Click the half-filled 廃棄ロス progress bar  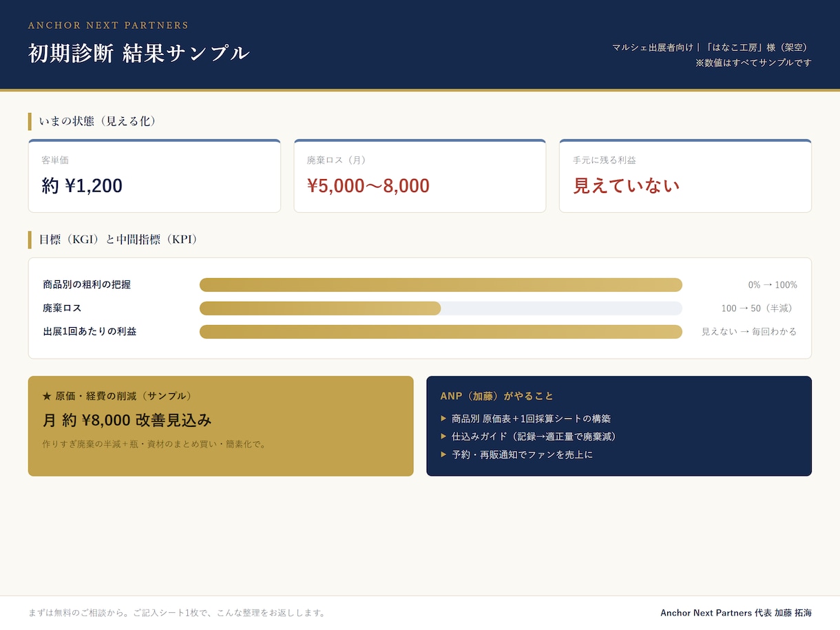pyautogui.click(x=441, y=308)
